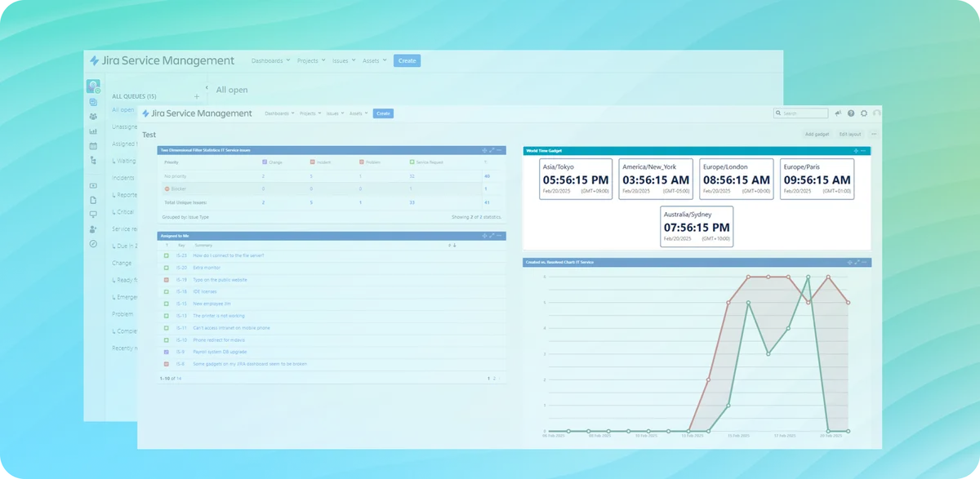980x479 pixels.
Task: Open the Issues menu in back window
Action: tap(344, 60)
